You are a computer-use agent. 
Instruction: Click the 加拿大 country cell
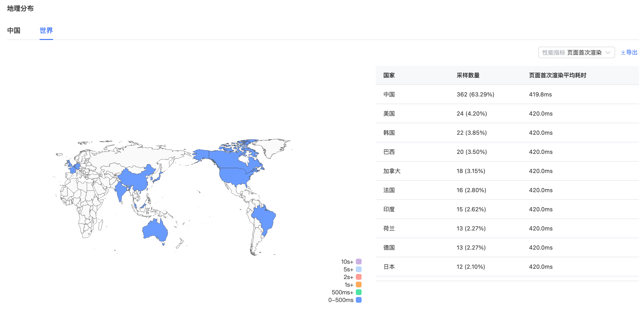[x=392, y=171]
